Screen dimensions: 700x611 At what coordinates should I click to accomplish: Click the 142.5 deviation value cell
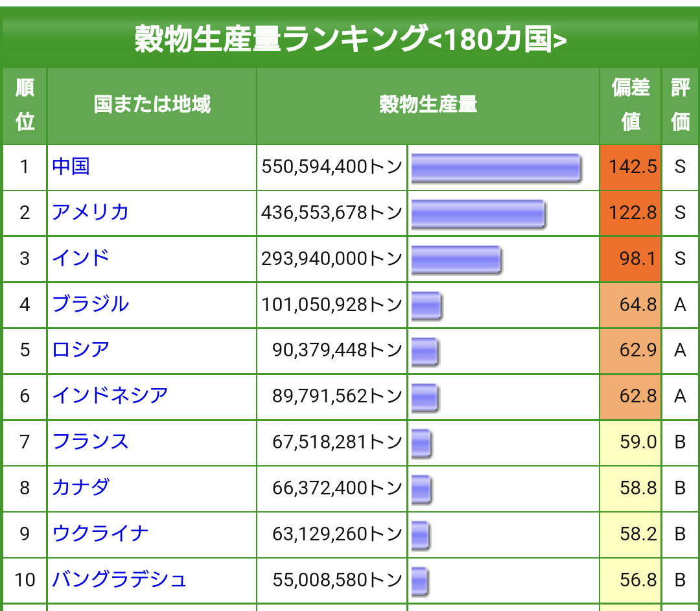click(x=631, y=167)
